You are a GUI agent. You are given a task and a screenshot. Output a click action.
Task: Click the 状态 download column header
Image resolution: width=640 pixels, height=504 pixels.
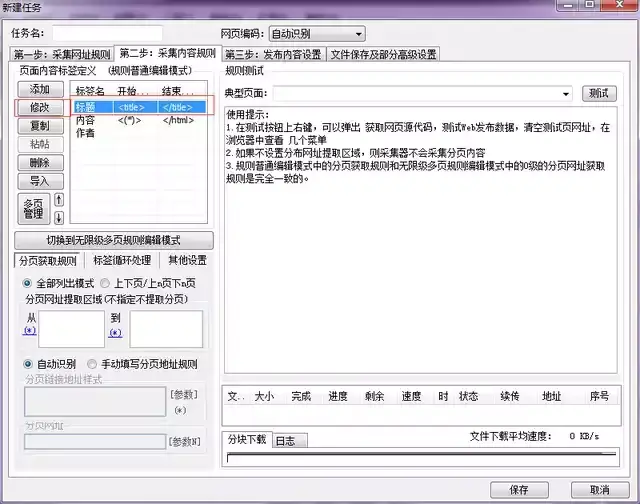(x=469, y=396)
